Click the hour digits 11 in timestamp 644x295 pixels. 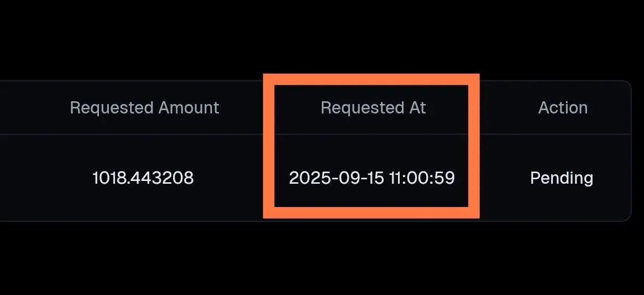pyautogui.click(x=396, y=178)
